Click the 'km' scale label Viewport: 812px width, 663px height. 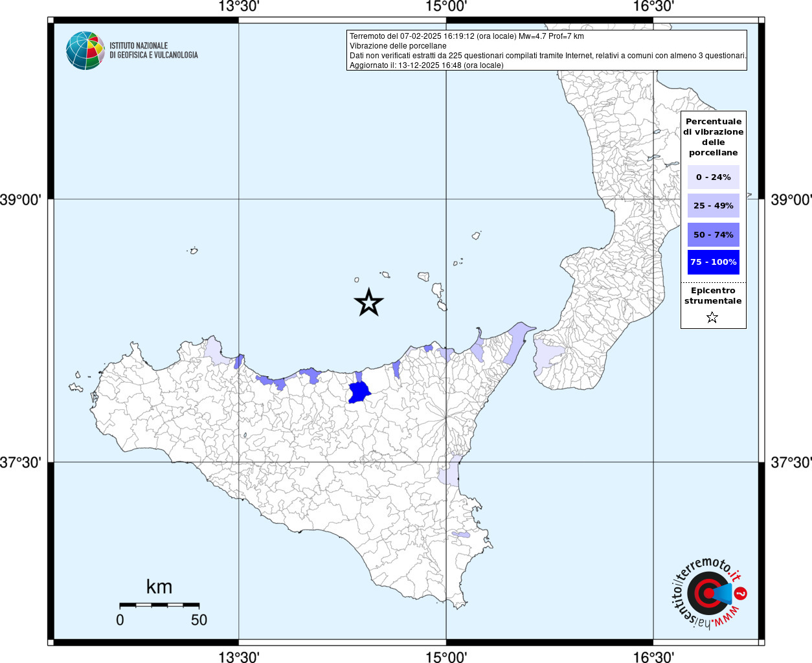coord(159,587)
